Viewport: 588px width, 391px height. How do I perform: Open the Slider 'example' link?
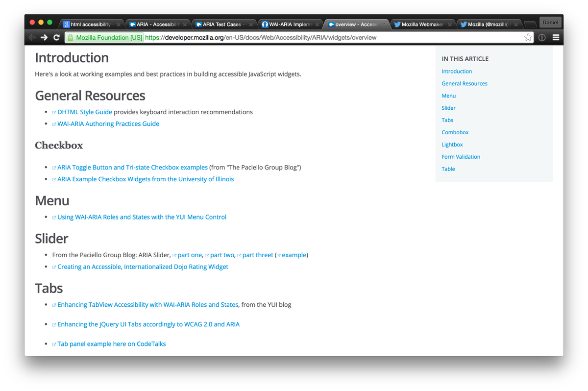294,255
